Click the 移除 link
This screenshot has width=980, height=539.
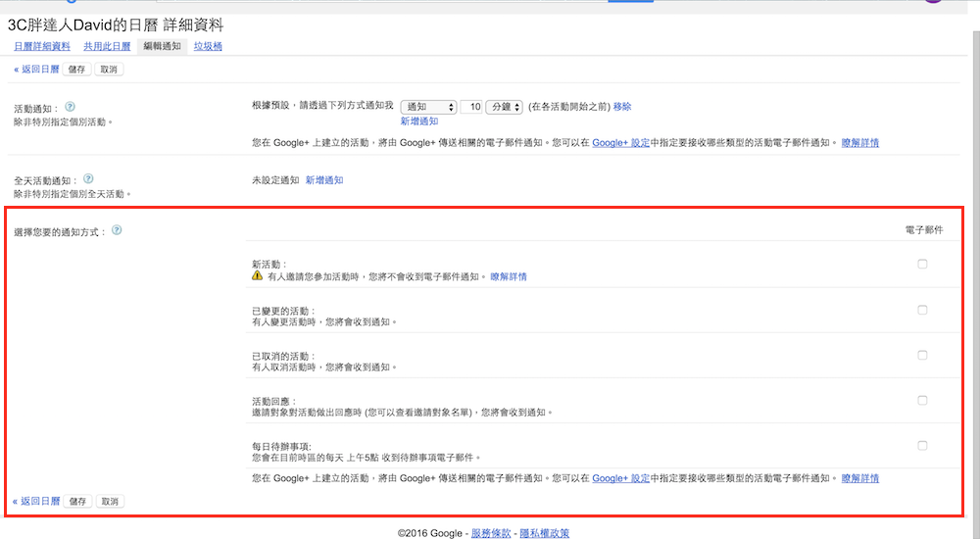622,107
